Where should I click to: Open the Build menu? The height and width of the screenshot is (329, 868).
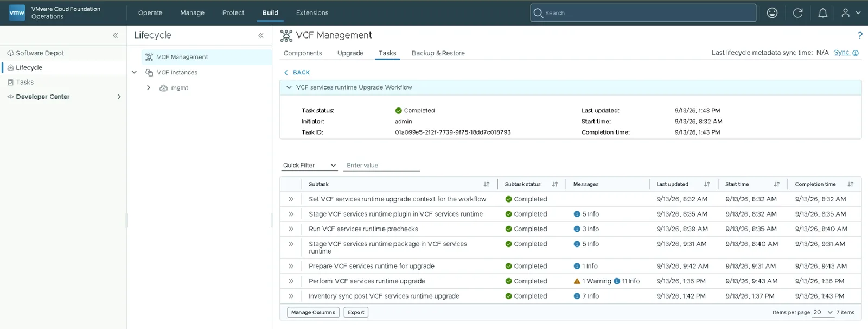270,13
